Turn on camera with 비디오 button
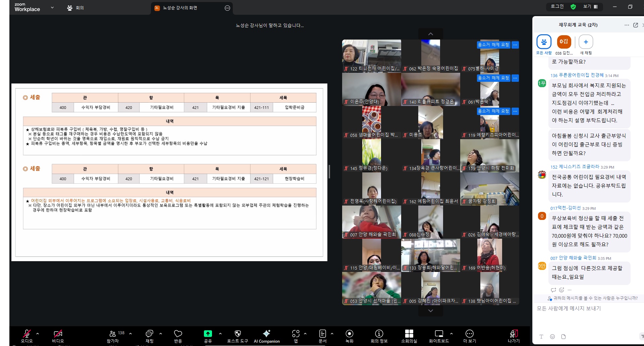 [x=58, y=334]
